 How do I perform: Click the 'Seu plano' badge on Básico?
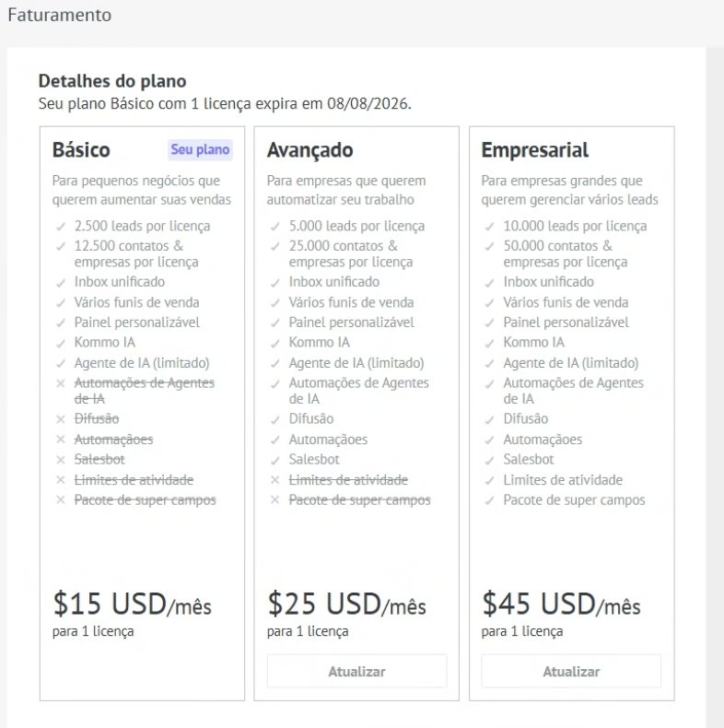(x=200, y=150)
